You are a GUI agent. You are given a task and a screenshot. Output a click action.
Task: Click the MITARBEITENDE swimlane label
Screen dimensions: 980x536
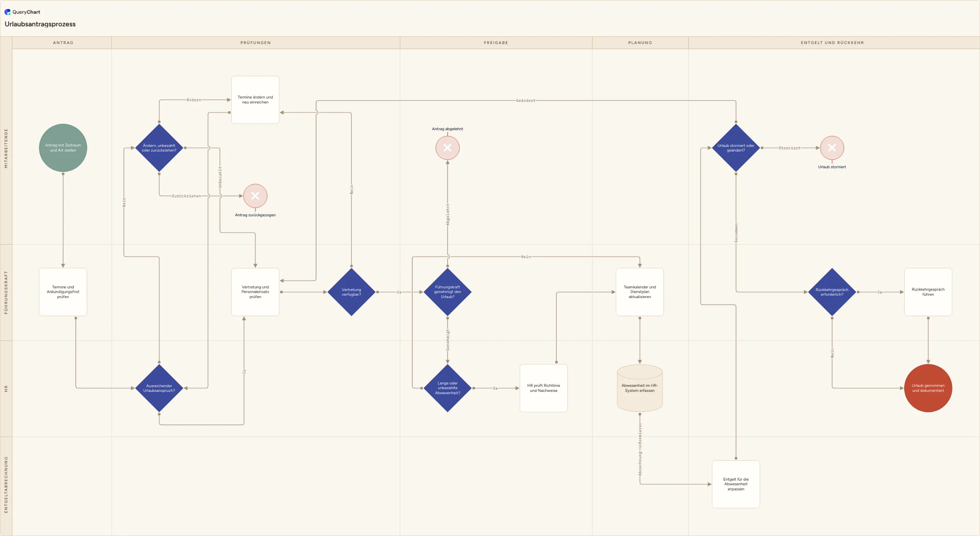click(6, 148)
